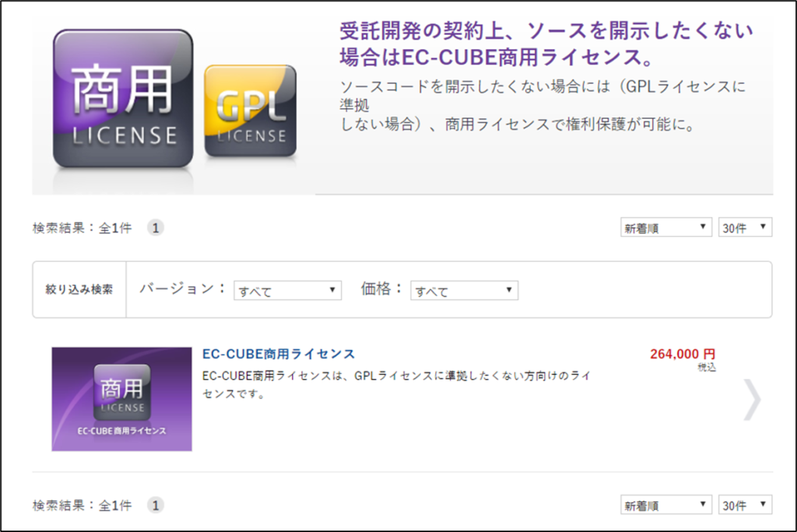Click the product description text under the title
797x532 pixels.
point(395,384)
